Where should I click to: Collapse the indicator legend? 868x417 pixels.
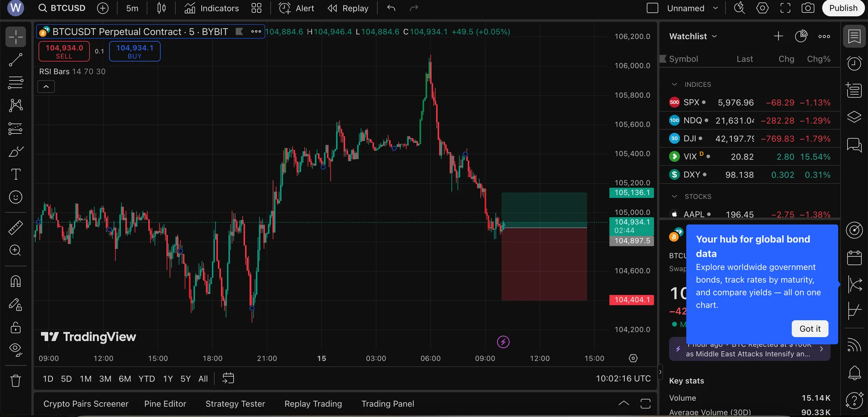point(46,87)
